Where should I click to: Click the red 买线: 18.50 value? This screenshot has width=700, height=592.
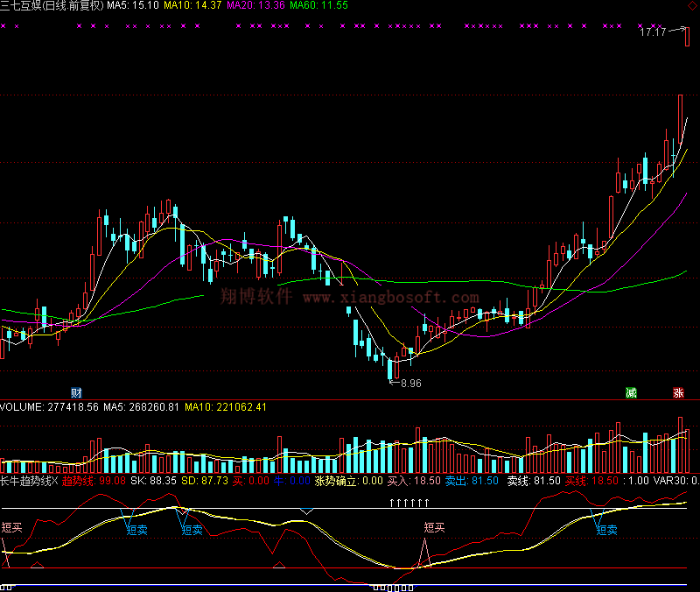click(591, 481)
